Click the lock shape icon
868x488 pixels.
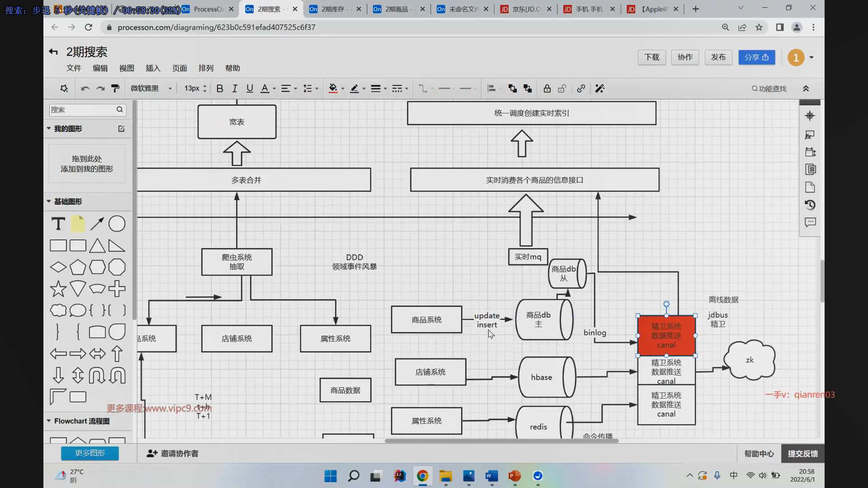point(547,89)
